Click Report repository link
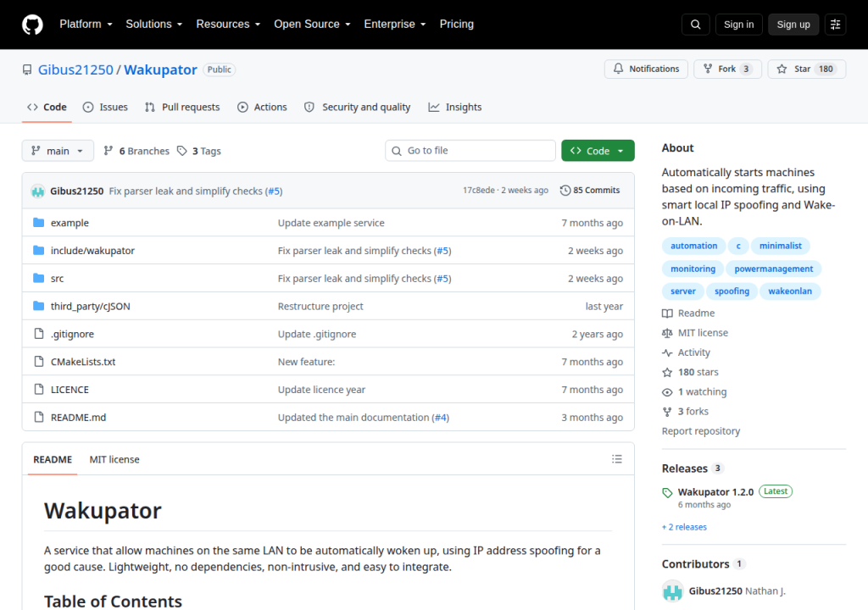 click(x=701, y=431)
